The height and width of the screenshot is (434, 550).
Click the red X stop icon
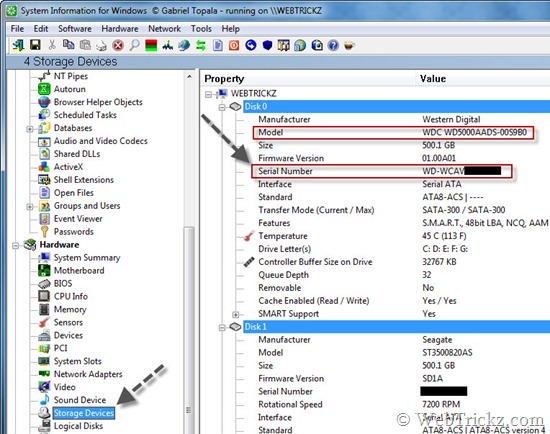(118, 45)
